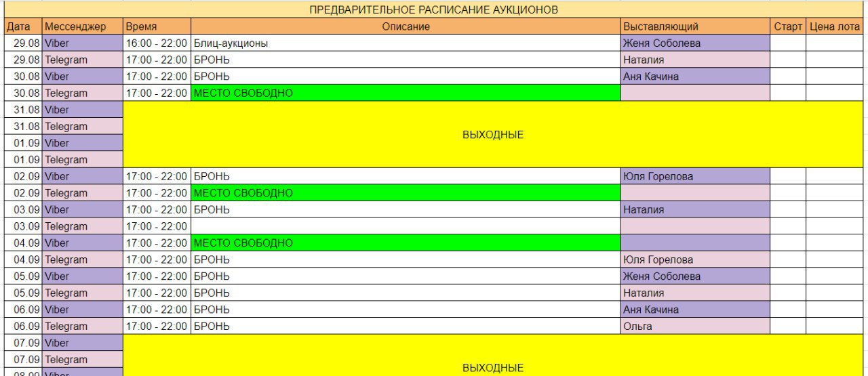Click the 29.08 date cell of the Viber row
The image size is (868, 376).
click(x=22, y=43)
